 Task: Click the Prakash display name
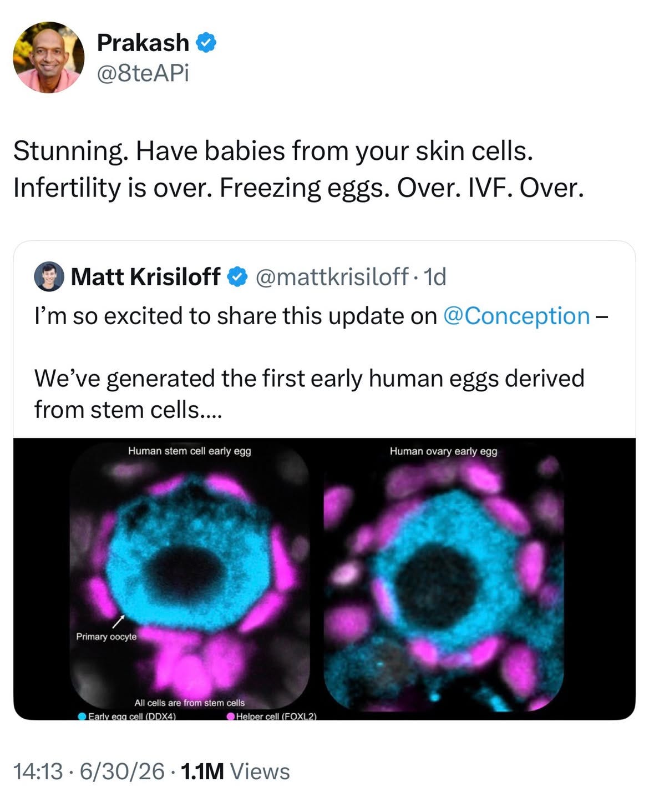pos(143,43)
